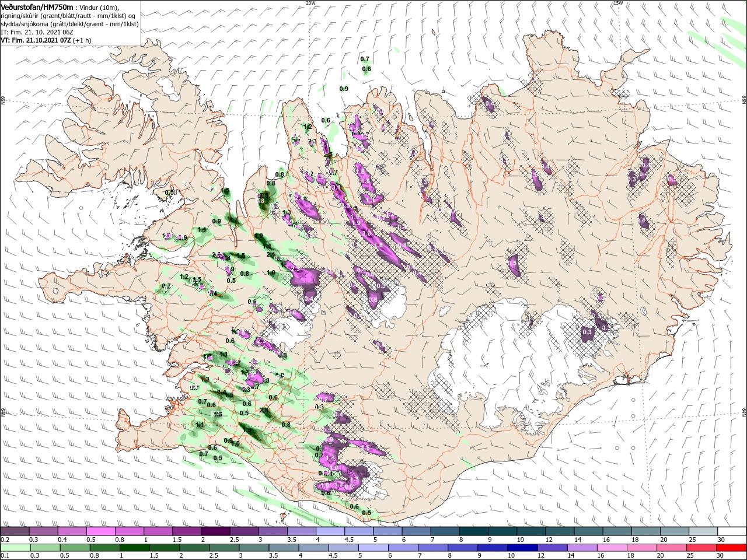747x560 pixels.
Task: Pick the deep navy blue swatch above lower-row 10
Action: click(x=523, y=548)
